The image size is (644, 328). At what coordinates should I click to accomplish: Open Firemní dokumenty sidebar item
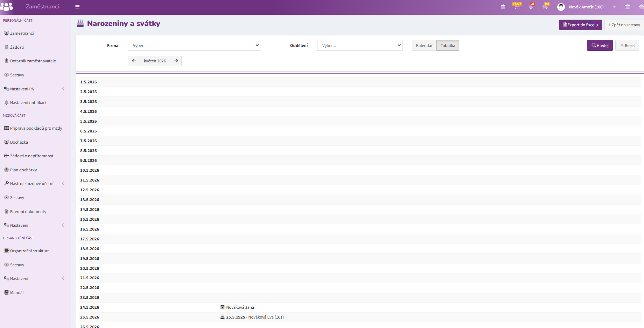(x=28, y=212)
